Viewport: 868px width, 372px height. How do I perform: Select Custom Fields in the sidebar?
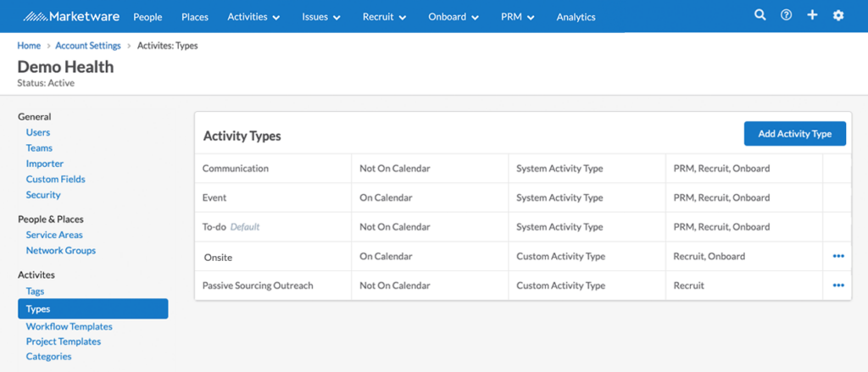click(x=55, y=180)
